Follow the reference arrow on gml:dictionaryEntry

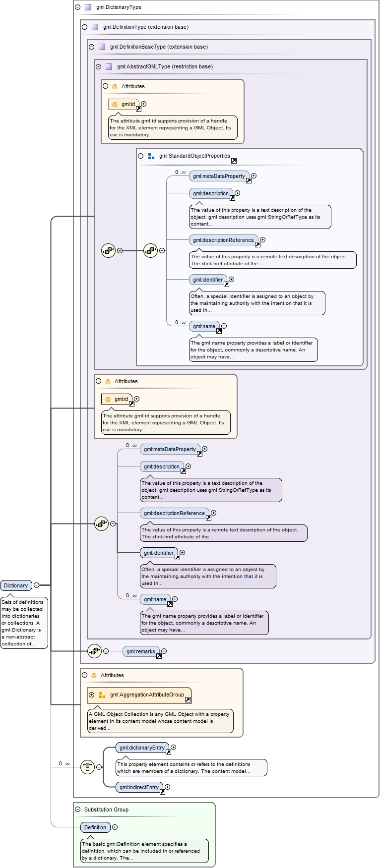pyautogui.click(x=168, y=752)
